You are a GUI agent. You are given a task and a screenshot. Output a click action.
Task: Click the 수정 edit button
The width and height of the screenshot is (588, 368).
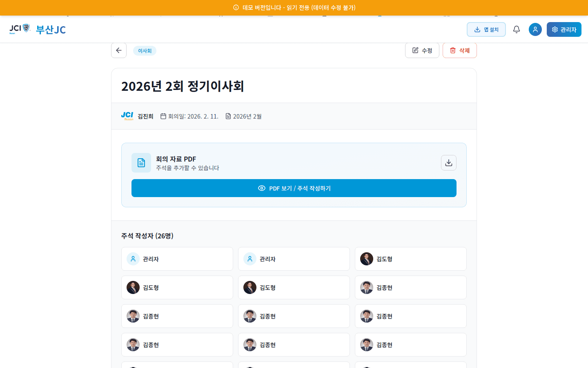point(422,50)
